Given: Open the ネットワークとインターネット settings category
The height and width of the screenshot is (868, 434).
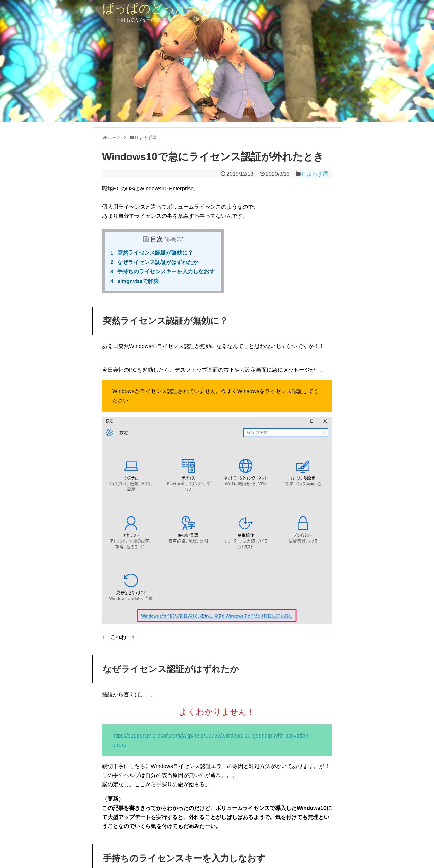Looking at the screenshot, I should (x=246, y=473).
